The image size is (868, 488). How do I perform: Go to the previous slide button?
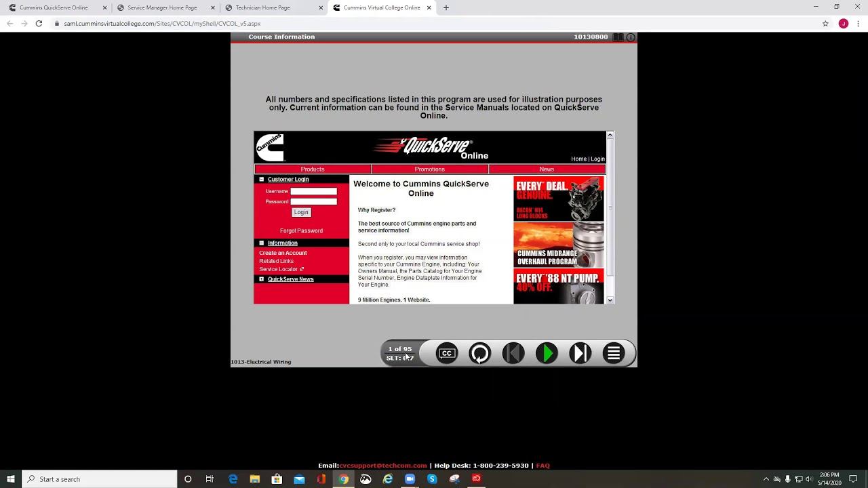pyautogui.click(x=513, y=353)
